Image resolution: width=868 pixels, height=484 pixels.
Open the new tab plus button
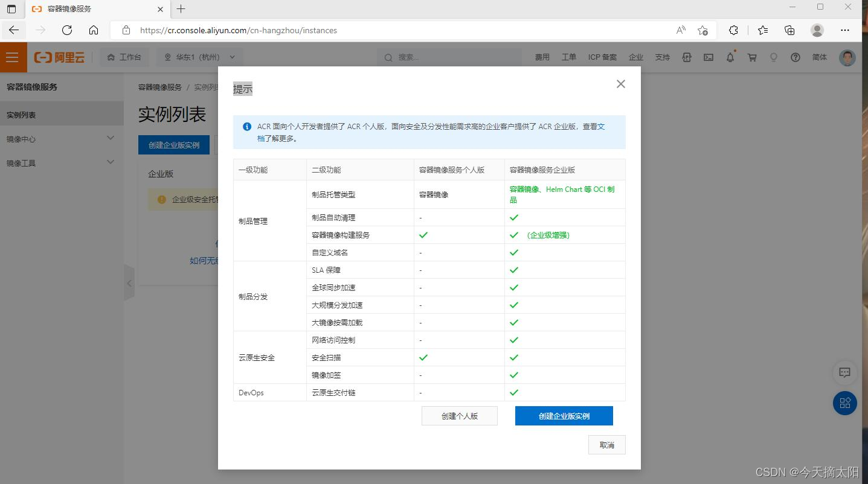pyautogui.click(x=181, y=9)
